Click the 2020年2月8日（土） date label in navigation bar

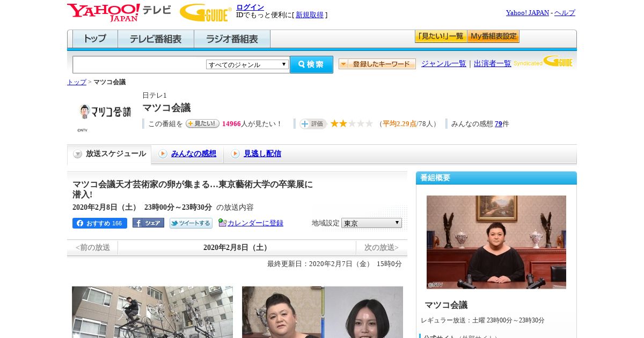237,247
